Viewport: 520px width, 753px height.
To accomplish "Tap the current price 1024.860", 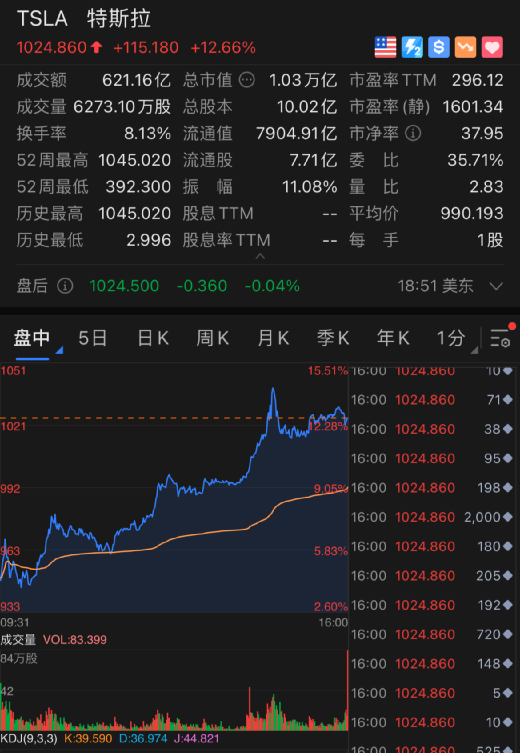I will click(52, 48).
